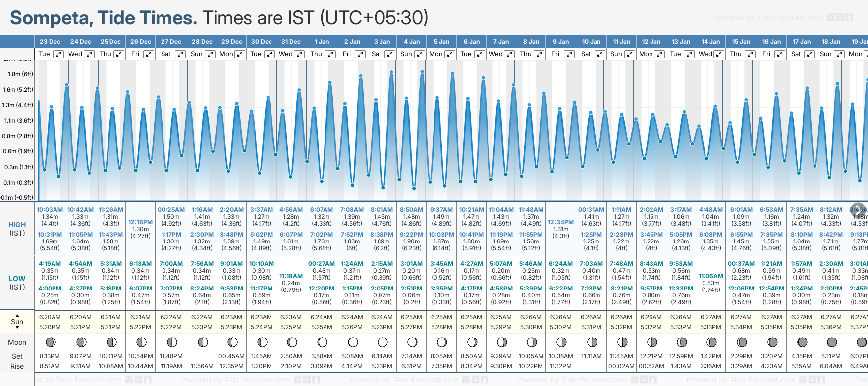Select the 31 Dec date header
Image resolution: width=868 pixels, height=386 pixels.
(x=291, y=42)
